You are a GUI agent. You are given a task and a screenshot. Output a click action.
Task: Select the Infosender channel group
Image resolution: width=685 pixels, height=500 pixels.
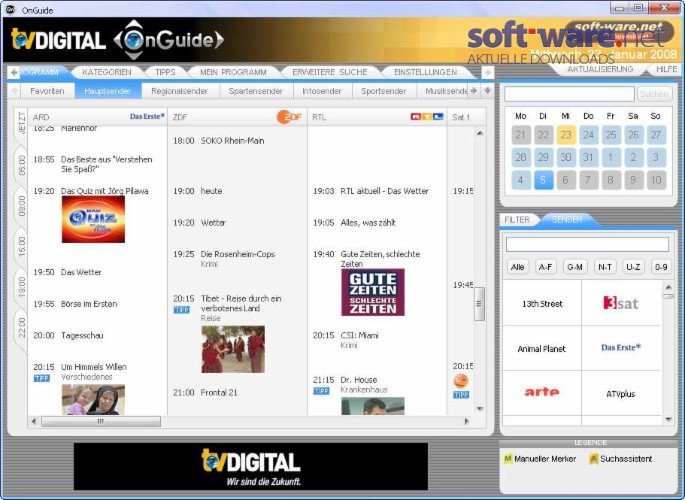(322, 91)
